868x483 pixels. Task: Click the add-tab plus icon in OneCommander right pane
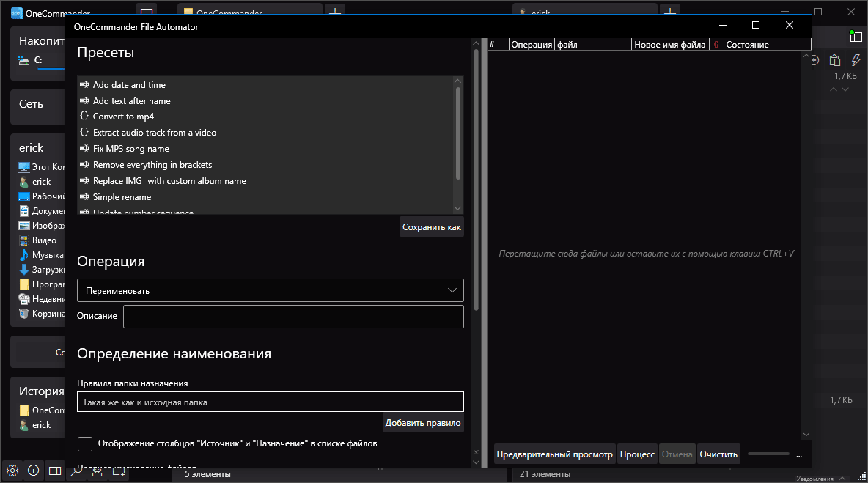coord(670,11)
